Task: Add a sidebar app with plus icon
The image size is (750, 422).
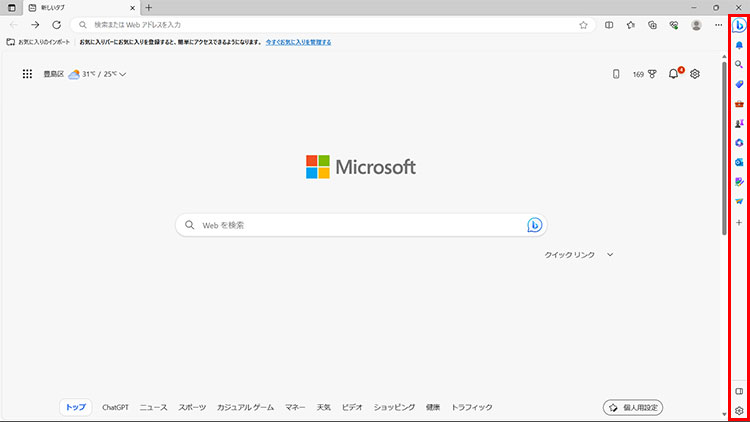Action: pyautogui.click(x=739, y=222)
